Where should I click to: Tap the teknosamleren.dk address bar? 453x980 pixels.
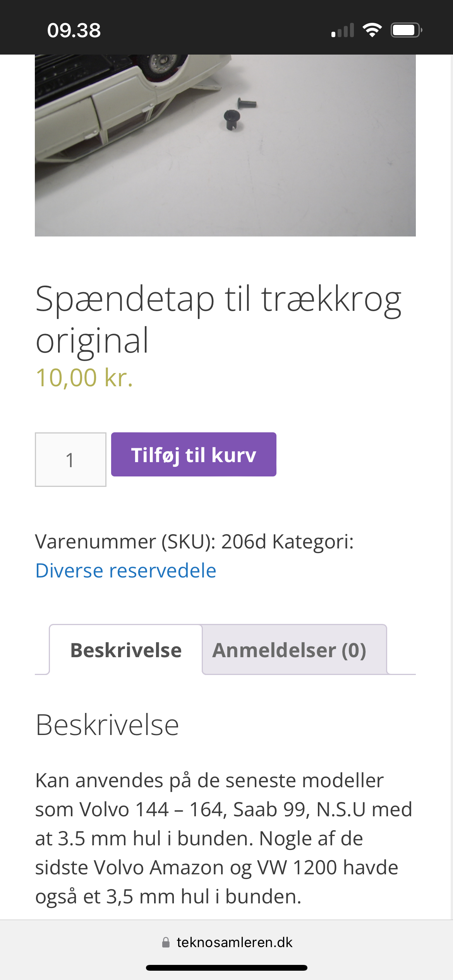coord(226,942)
